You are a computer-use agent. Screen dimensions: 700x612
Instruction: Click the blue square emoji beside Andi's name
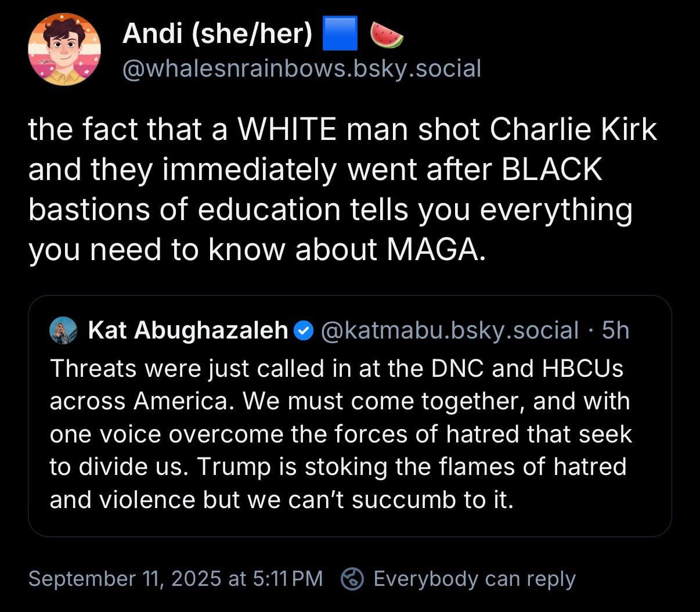[x=339, y=34]
